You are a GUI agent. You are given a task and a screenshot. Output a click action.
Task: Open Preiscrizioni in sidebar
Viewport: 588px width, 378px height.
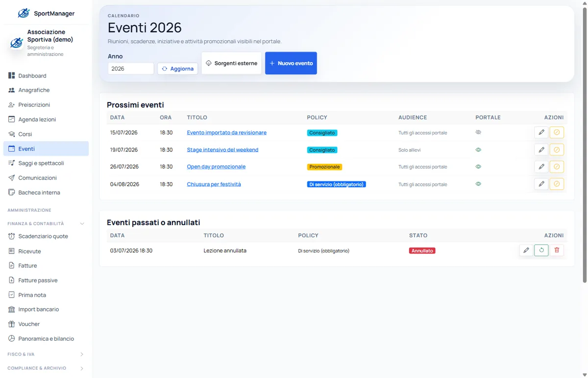pos(46,105)
